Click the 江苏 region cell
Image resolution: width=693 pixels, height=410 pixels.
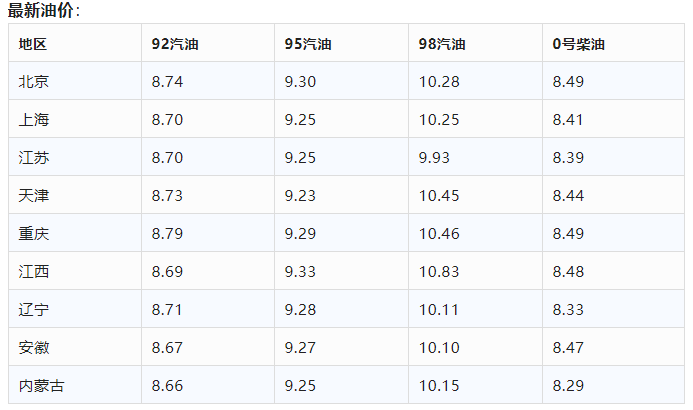tap(33, 158)
